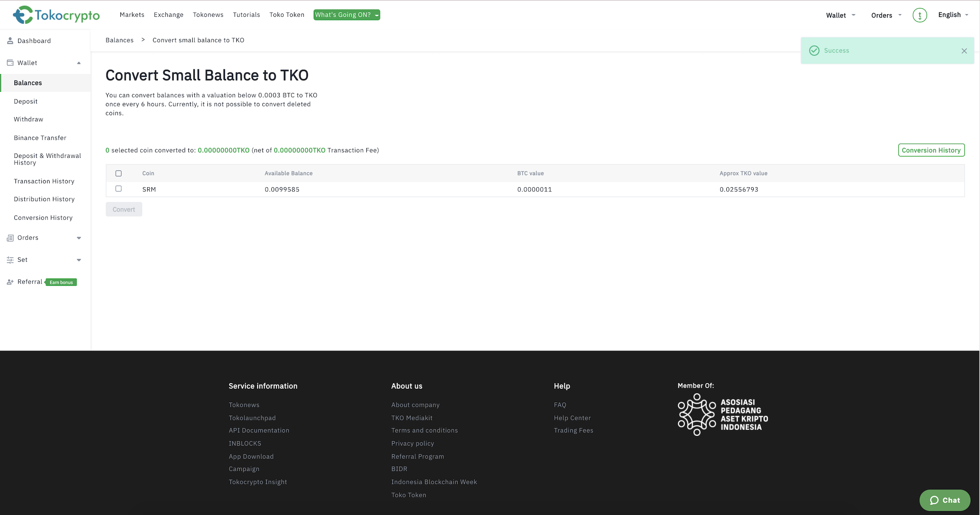Click the Success checkmark icon
The height and width of the screenshot is (515, 980).
(x=814, y=50)
